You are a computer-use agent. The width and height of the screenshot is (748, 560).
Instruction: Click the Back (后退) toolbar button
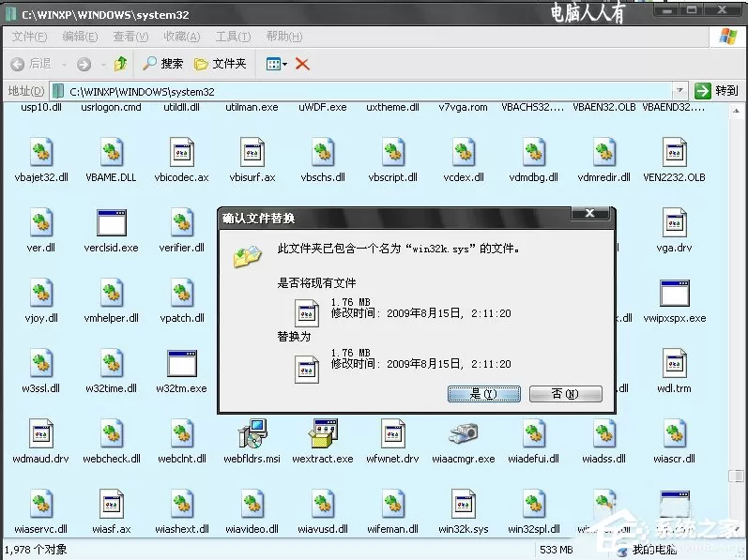coord(31,64)
